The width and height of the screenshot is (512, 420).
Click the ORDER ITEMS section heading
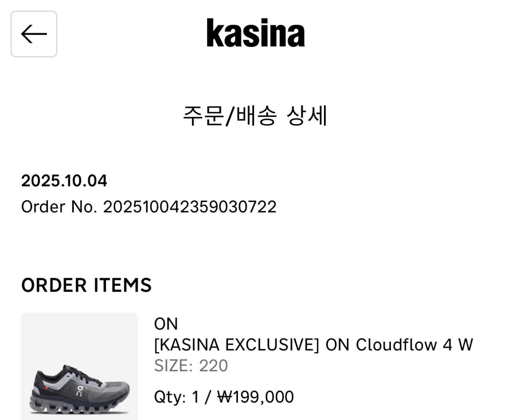tap(86, 285)
